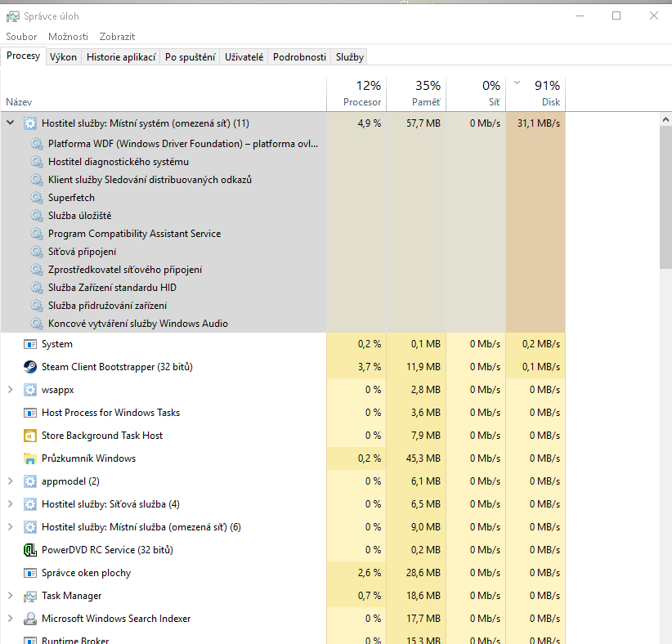The height and width of the screenshot is (644, 672).
Task: Click the PowerDVD RC Service icon
Action: pyautogui.click(x=30, y=550)
